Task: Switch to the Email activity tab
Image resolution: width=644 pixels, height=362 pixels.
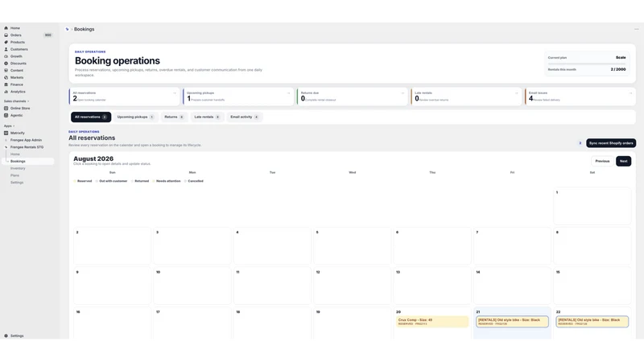Action: [x=245, y=117]
